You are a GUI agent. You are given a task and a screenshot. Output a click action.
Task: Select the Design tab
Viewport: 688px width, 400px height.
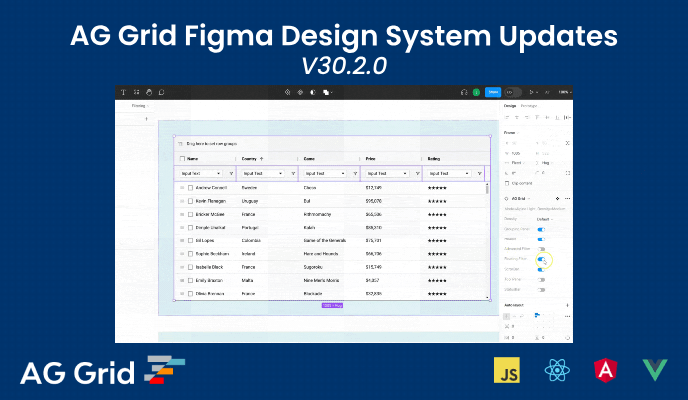point(509,105)
